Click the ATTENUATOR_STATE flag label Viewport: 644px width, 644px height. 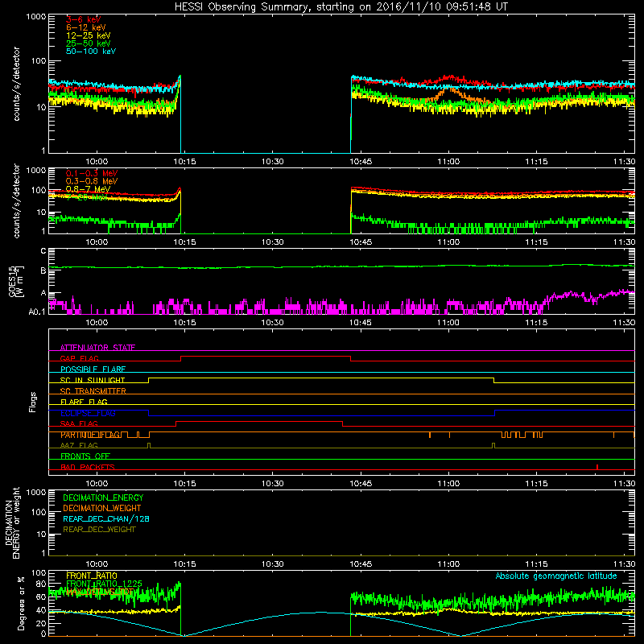[97, 348]
